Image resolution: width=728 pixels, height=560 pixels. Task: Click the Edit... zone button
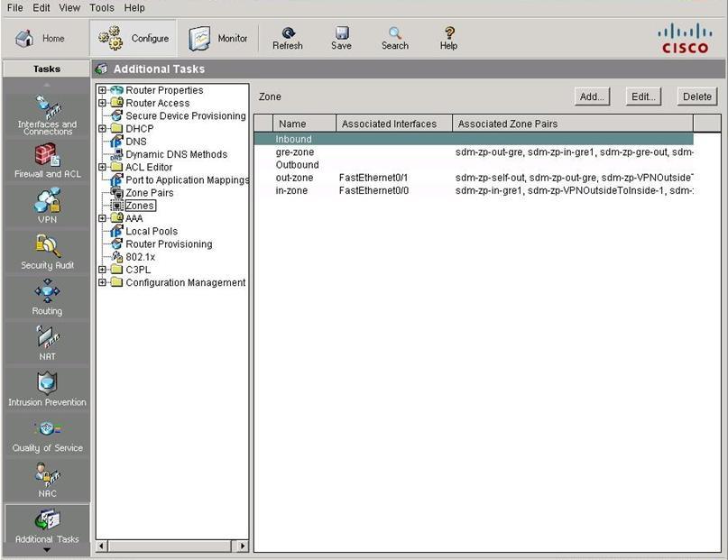[x=643, y=96]
